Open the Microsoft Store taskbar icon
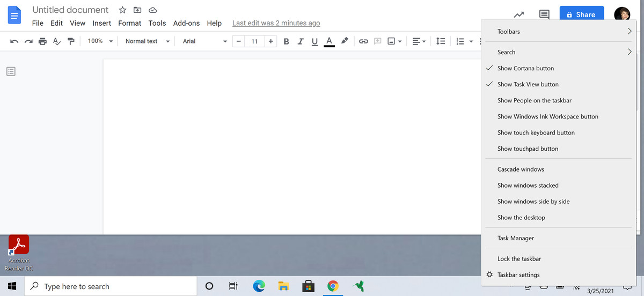 click(x=309, y=286)
